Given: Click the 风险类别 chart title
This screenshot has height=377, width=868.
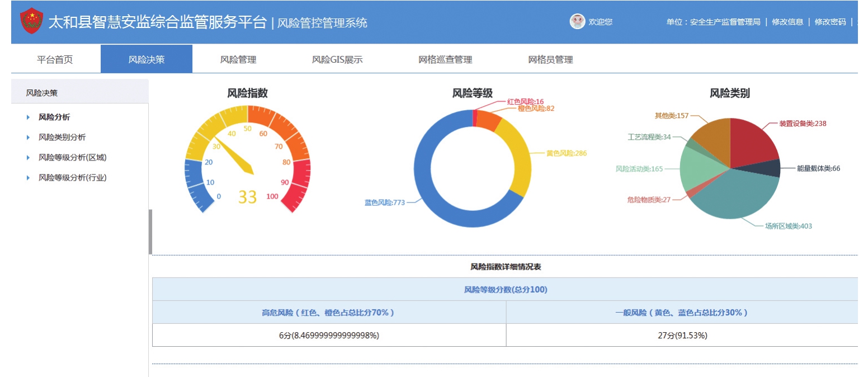Looking at the screenshot, I should pos(730,93).
